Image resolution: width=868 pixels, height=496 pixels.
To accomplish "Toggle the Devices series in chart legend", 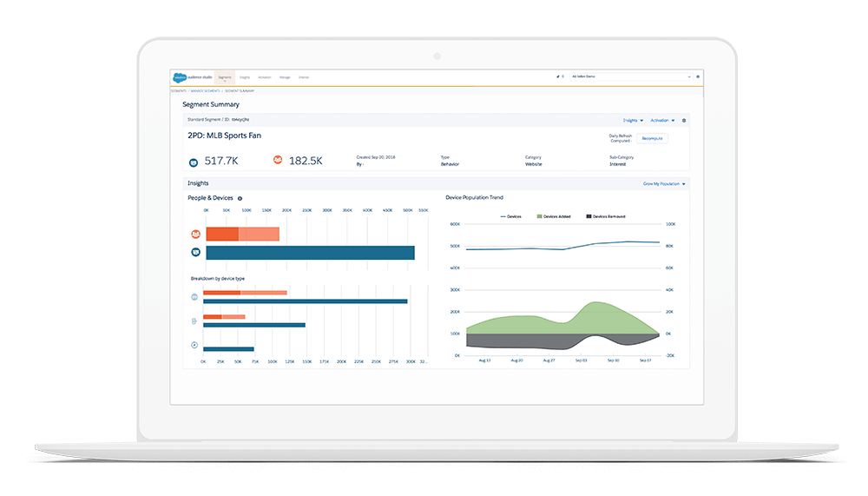I will pyautogui.click(x=510, y=215).
